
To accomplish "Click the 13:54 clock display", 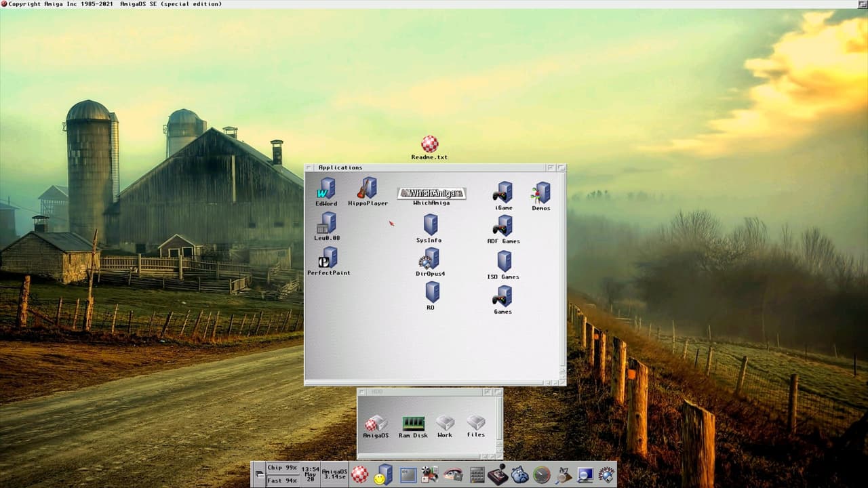I will (310, 474).
